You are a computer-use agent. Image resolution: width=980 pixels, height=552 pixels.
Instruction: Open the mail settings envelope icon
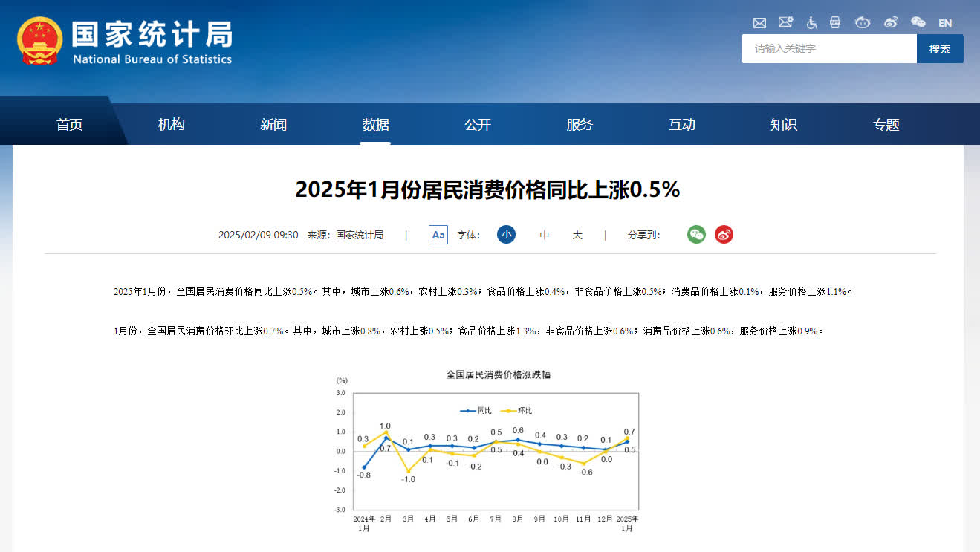[785, 22]
